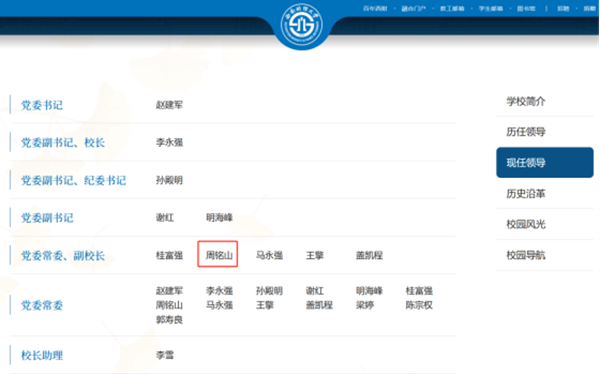
Task: Select 历史沿革 in the sidebar
Action: click(526, 194)
